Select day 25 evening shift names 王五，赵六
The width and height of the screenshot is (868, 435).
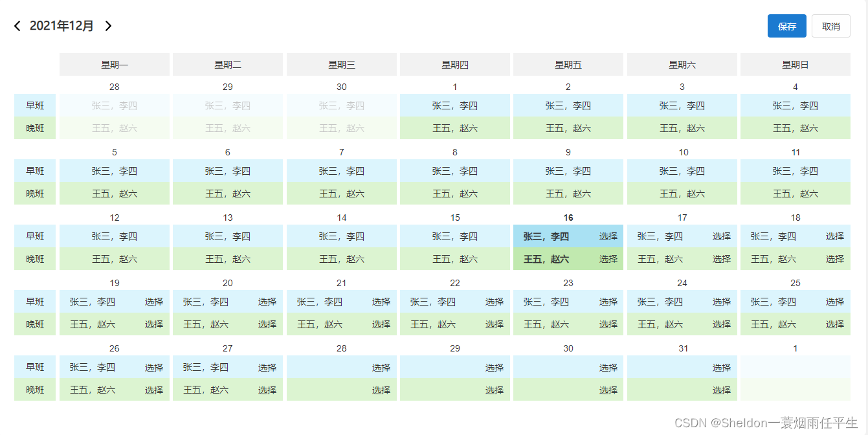pyautogui.click(x=773, y=324)
